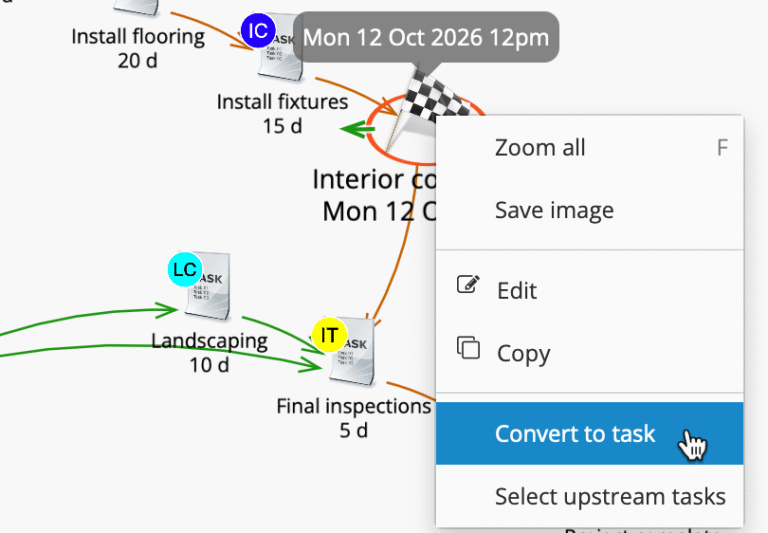Choose Zoom all from context menu
This screenshot has height=533, width=768.
coord(540,148)
